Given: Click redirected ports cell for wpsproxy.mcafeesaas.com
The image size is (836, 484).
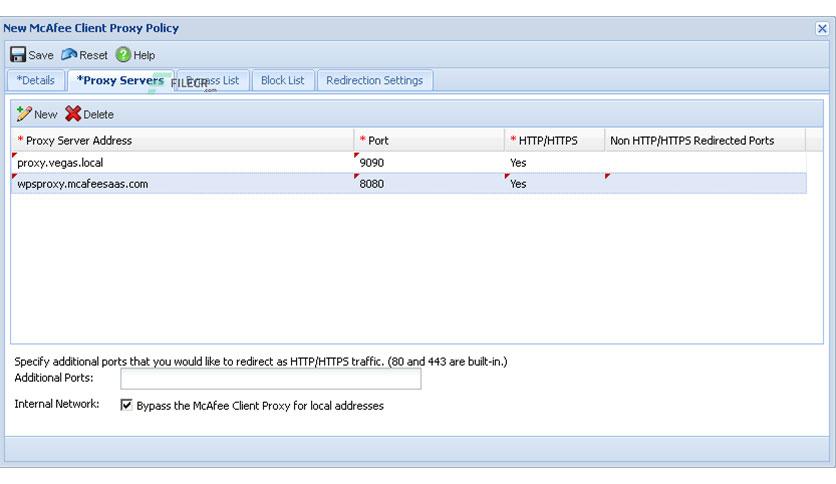Looking at the screenshot, I should (x=705, y=184).
